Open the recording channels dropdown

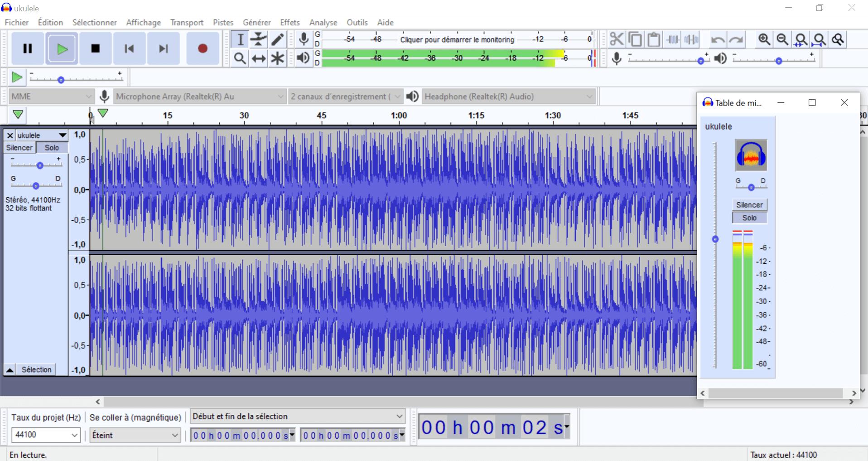(344, 96)
